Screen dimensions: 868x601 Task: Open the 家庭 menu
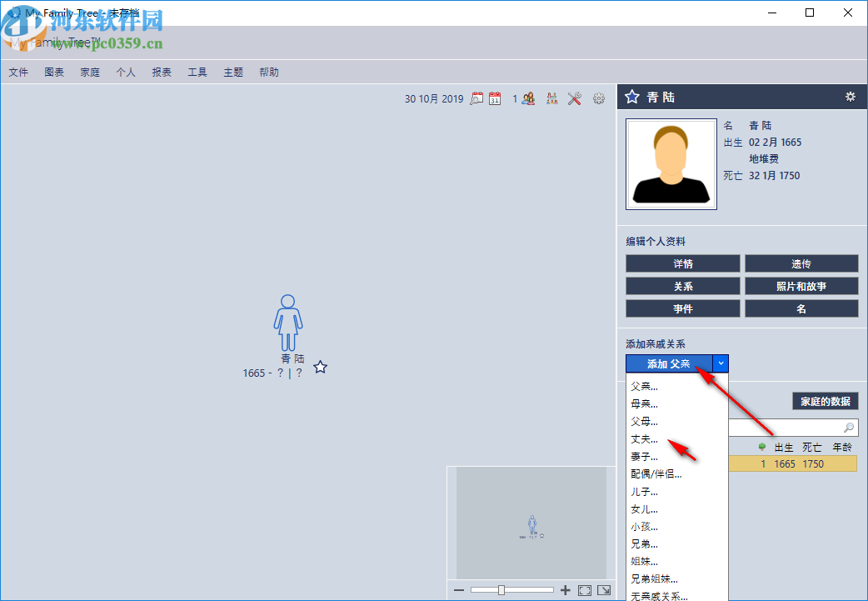click(90, 73)
